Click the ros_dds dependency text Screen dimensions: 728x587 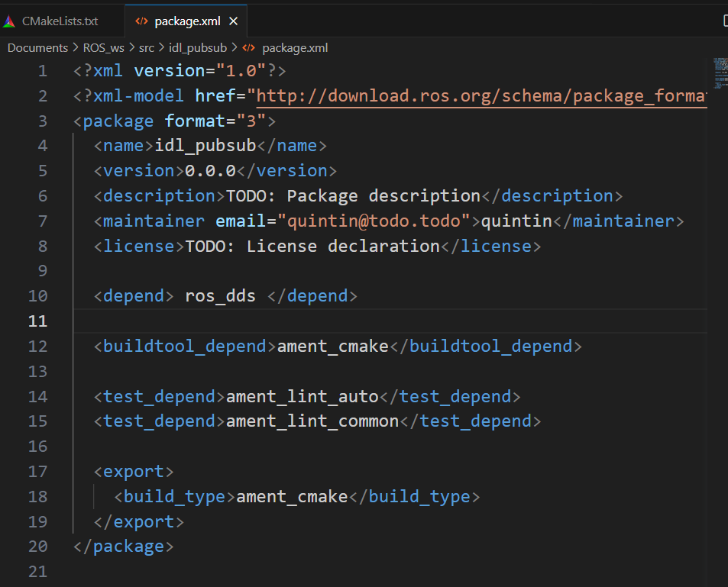pyautogui.click(x=221, y=296)
